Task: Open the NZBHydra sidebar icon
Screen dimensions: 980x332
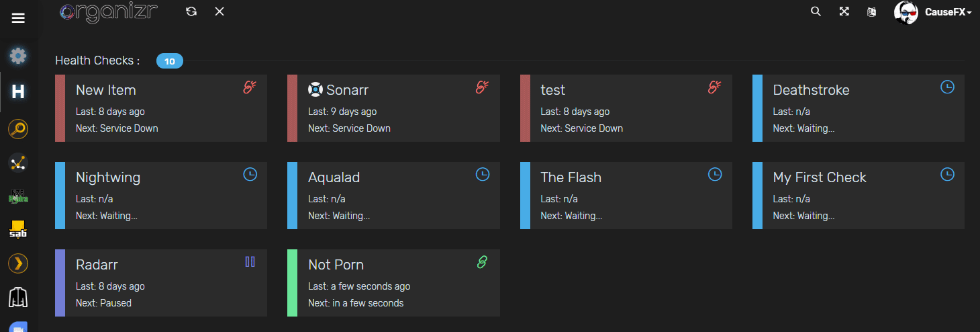Action: 18,197
